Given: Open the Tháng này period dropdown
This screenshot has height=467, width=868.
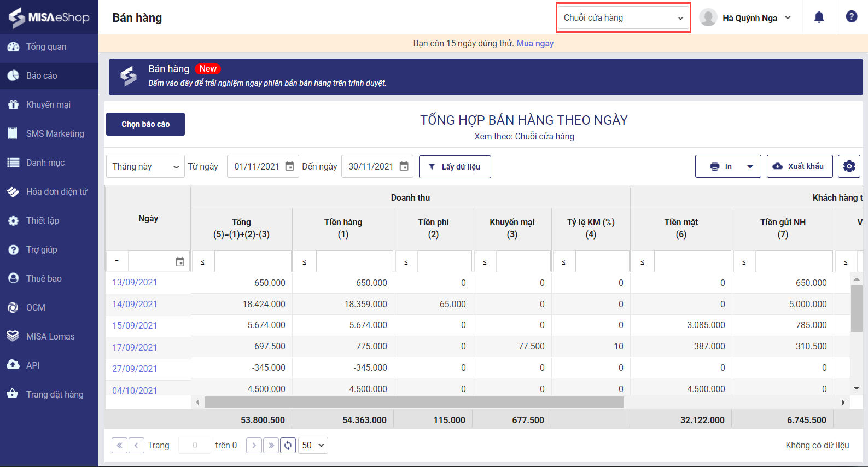Looking at the screenshot, I should tap(145, 166).
